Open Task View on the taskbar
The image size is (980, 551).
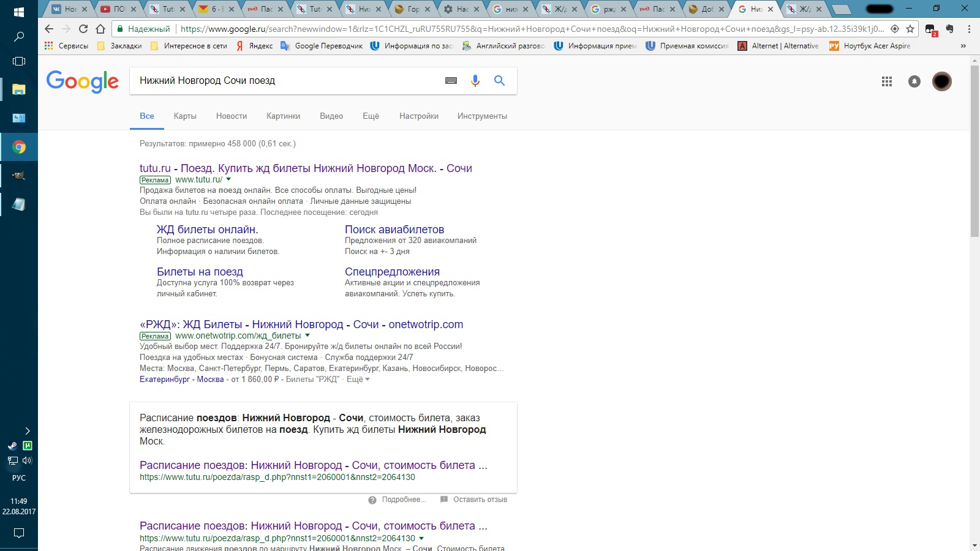[19, 61]
